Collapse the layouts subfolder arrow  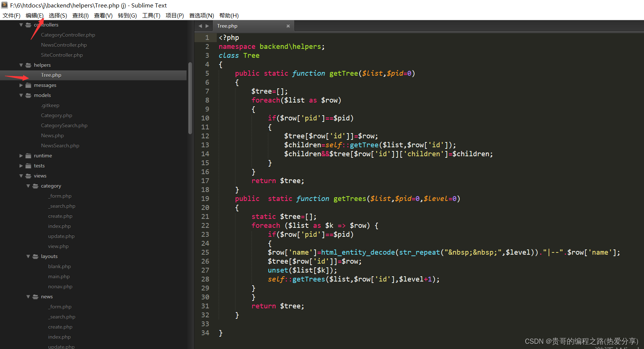pos(28,257)
